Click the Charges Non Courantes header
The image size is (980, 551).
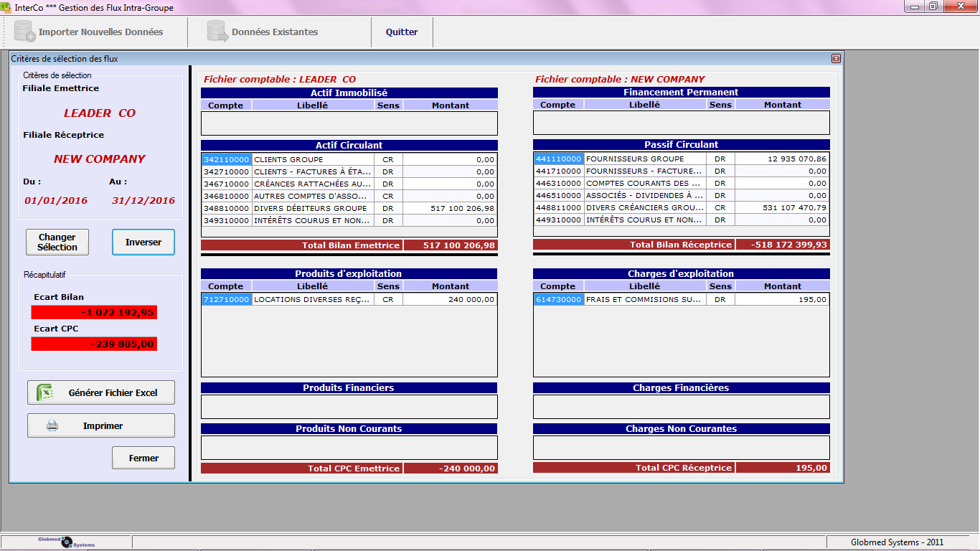click(682, 428)
